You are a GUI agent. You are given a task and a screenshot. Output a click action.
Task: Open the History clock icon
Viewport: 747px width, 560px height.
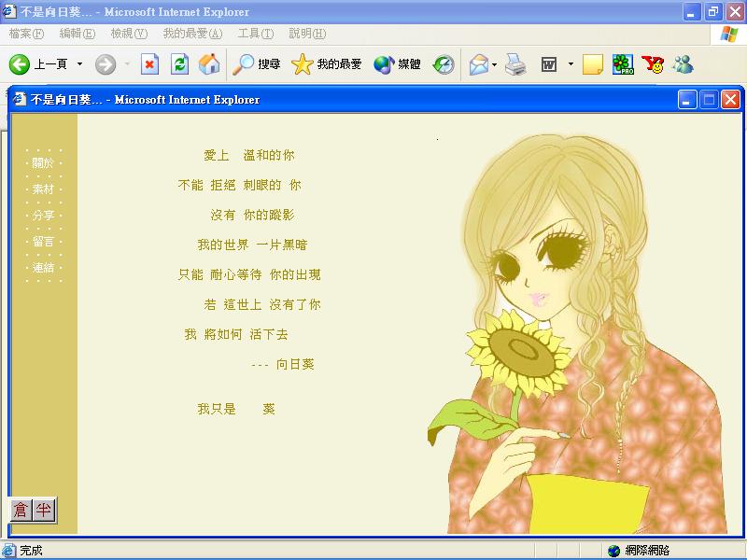[444, 64]
